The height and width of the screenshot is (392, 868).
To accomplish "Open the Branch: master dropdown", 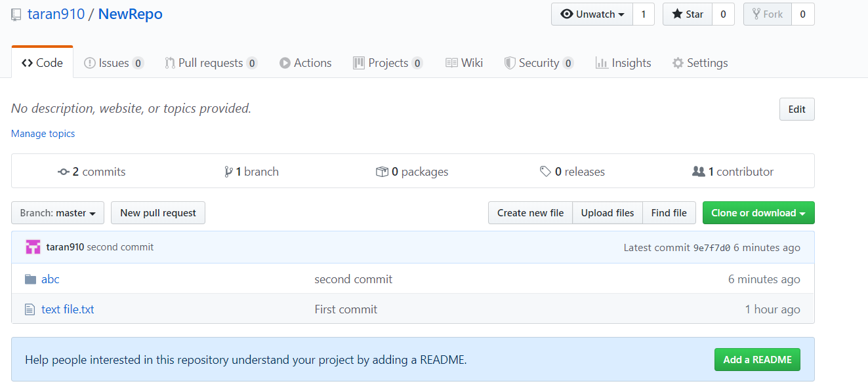I will click(x=58, y=213).
